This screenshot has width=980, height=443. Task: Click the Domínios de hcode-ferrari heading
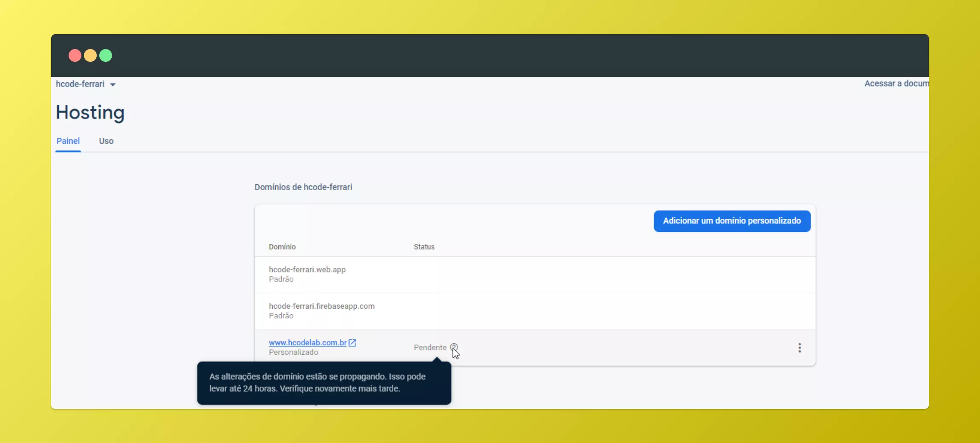tap(303, 187)
